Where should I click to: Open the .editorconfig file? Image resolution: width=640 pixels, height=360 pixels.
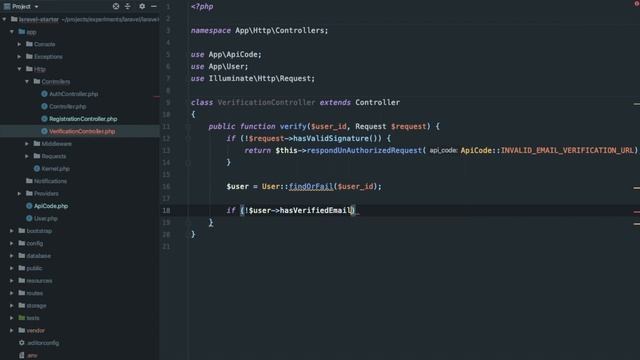tap(43, 343)
